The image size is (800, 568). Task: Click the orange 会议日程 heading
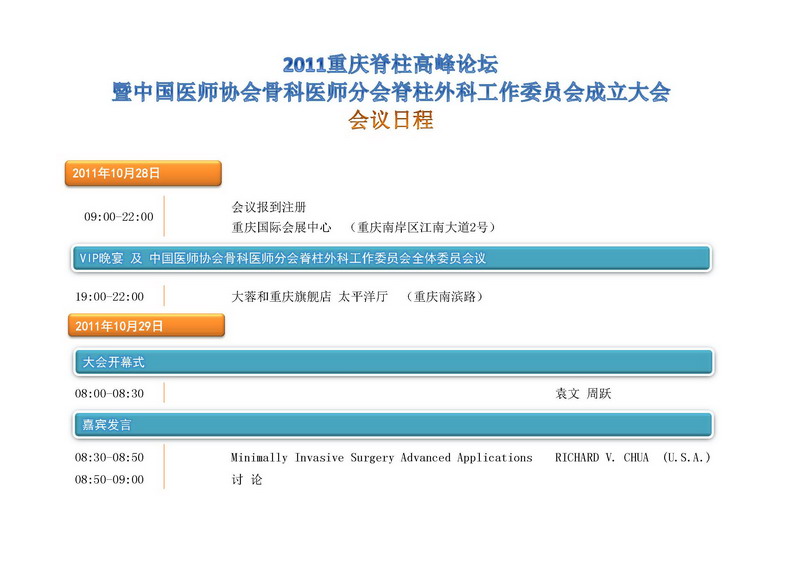[390, 120]
